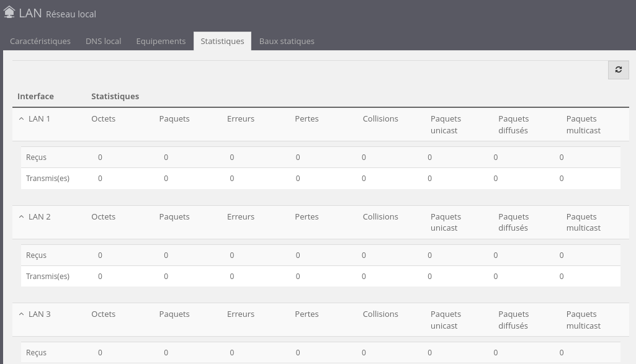Select the LAN 1 Reçus row

click(x=36, y=158)
